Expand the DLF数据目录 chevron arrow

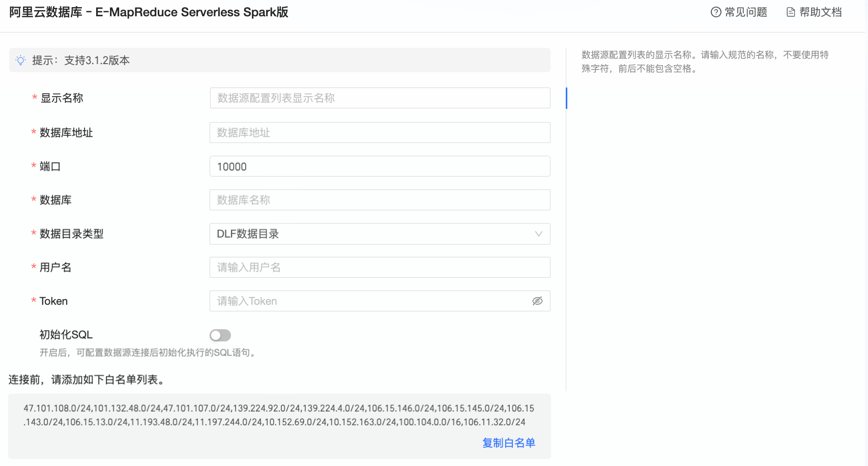click(538, 234)
